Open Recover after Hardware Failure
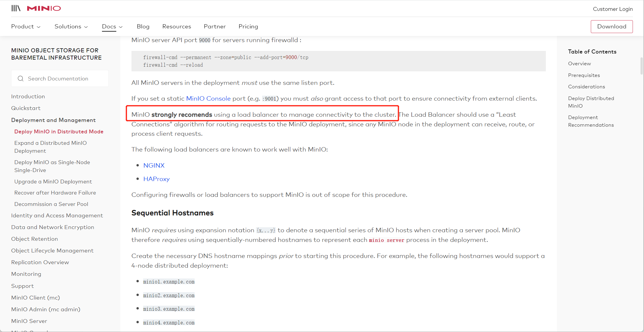 (x=55, y=193)
